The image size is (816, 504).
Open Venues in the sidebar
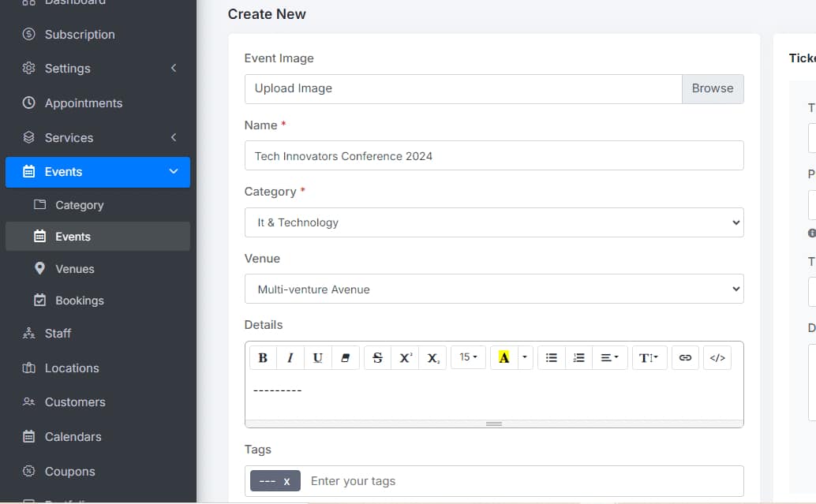75,269
